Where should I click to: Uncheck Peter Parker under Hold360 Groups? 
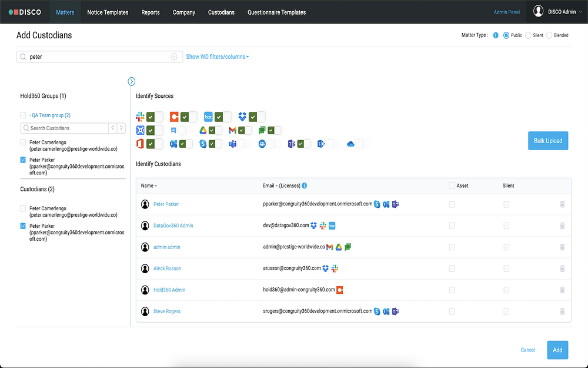pos(23,160)
